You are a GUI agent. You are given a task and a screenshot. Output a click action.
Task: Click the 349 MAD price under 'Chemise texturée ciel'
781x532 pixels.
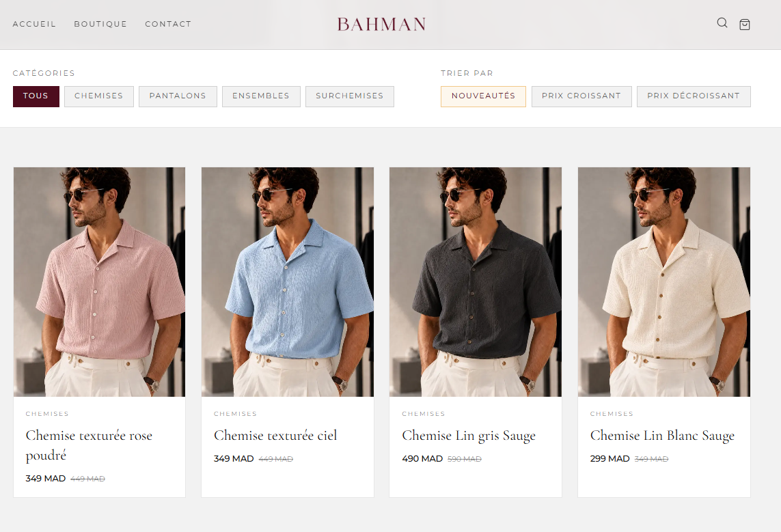coord(234,458)
